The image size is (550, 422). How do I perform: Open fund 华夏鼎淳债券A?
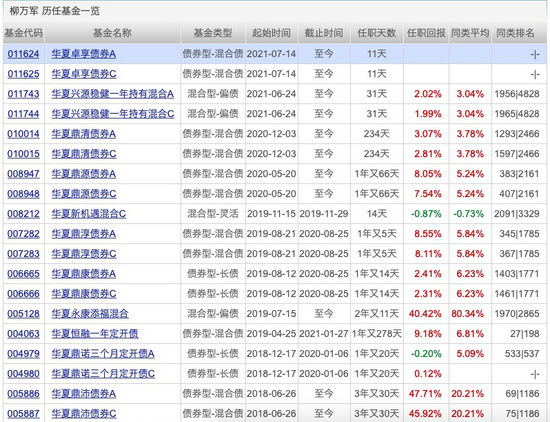(x=83, y=234)
